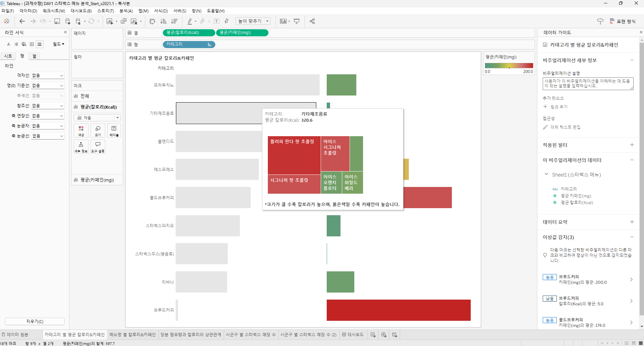Click the redo forward arrow
This screenshot has width=644, height=346.
33,21
